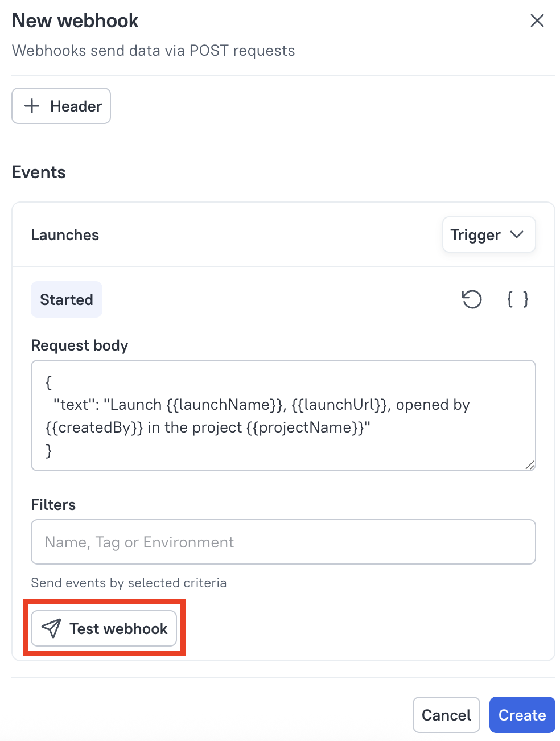
Task: Cancel creating the new webhook
Action: coord(446,715)
